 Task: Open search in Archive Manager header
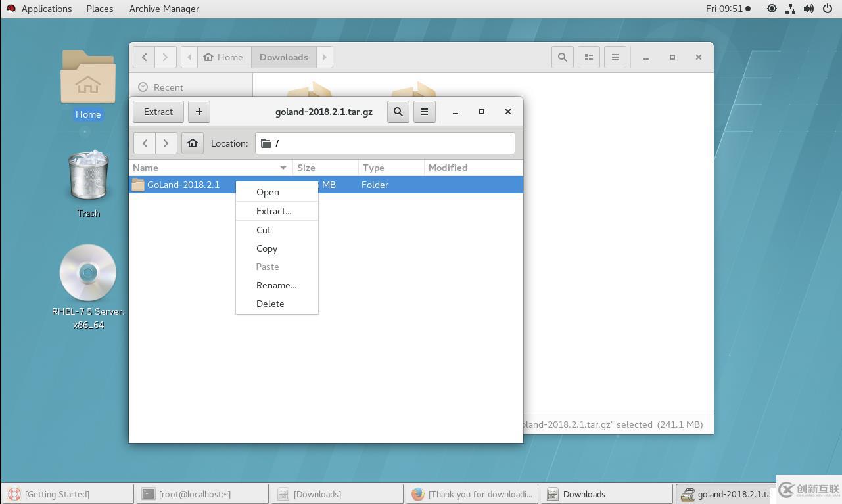point(398,112)
